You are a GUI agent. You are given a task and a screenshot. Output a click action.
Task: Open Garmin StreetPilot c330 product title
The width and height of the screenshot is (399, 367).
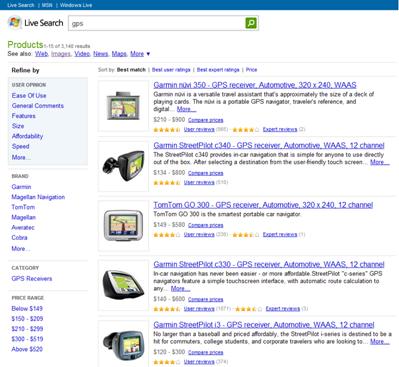click(x=269, y=265)
